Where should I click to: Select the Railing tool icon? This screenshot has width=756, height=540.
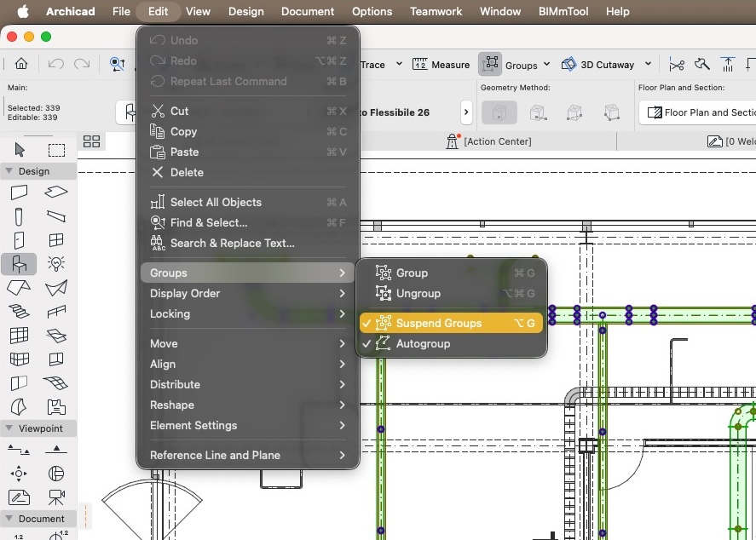(56, 311)
